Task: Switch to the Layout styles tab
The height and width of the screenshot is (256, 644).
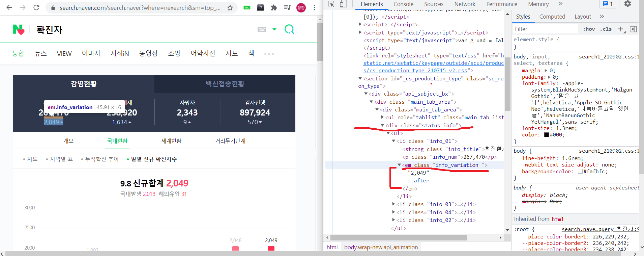Action: coord(583,17)
